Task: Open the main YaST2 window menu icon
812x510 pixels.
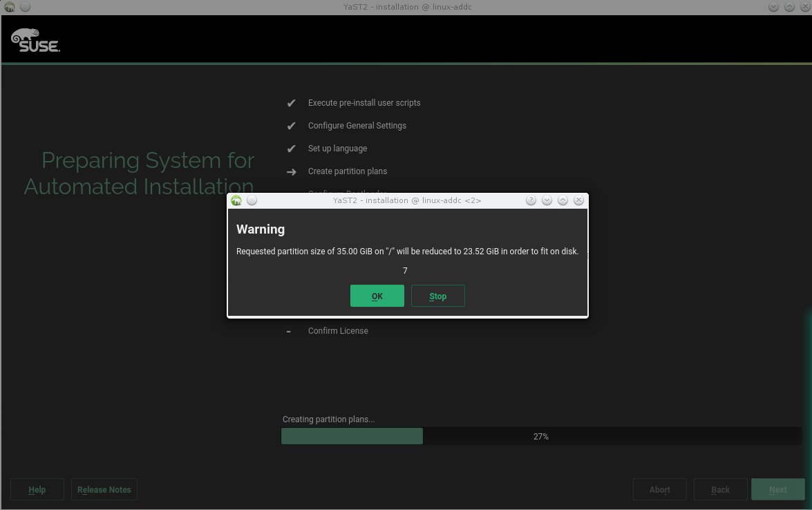Action: [9, 6]
